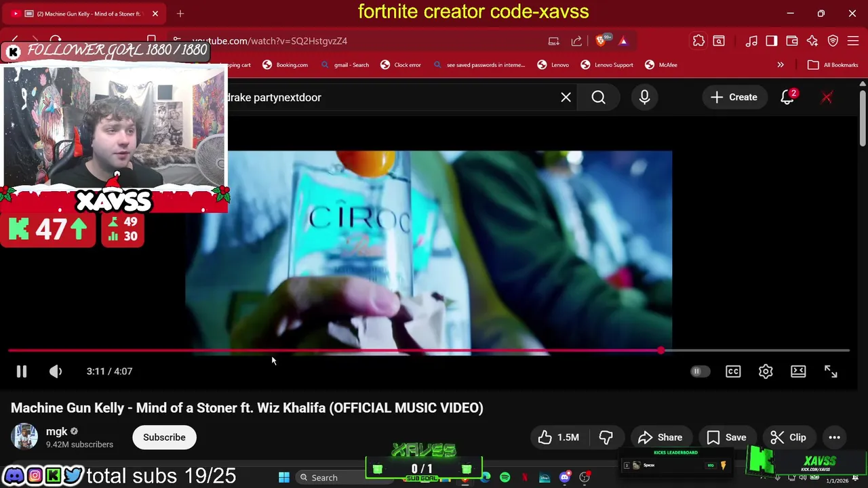
Task: Open Brave Rewards triangle icon
Action: click(x=623, y=41)
